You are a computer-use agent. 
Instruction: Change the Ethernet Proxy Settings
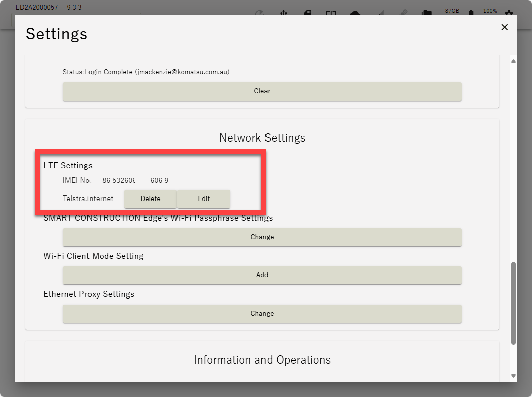[262, 313]
